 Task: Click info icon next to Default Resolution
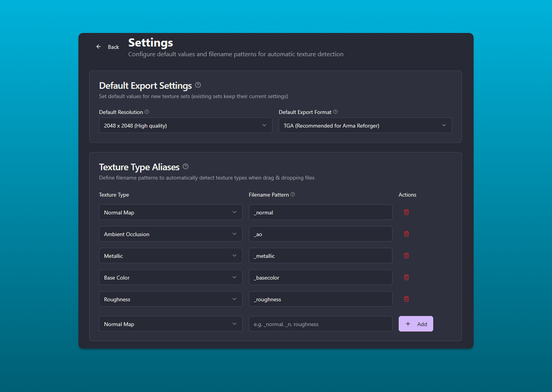[x=147, y=112]
